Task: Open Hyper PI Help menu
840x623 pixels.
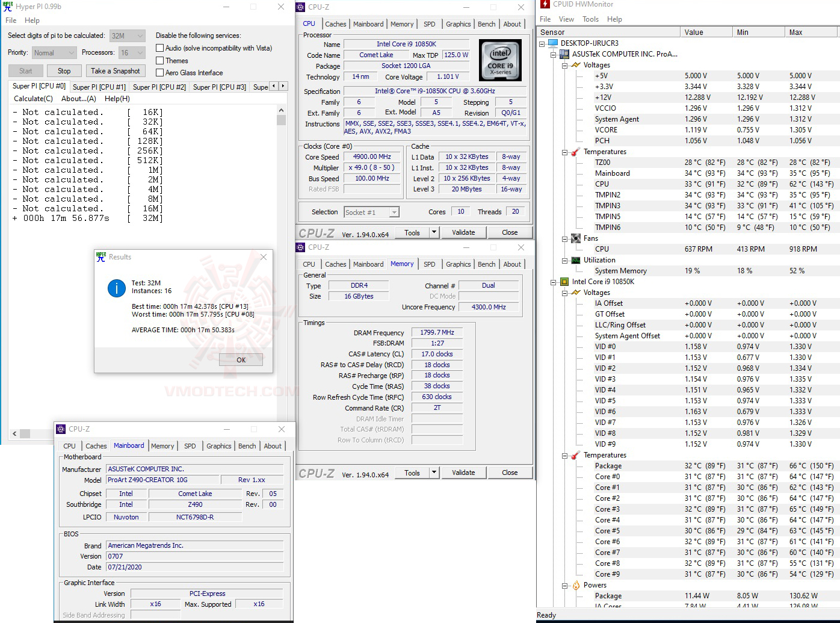Action: tap(32, 20)
